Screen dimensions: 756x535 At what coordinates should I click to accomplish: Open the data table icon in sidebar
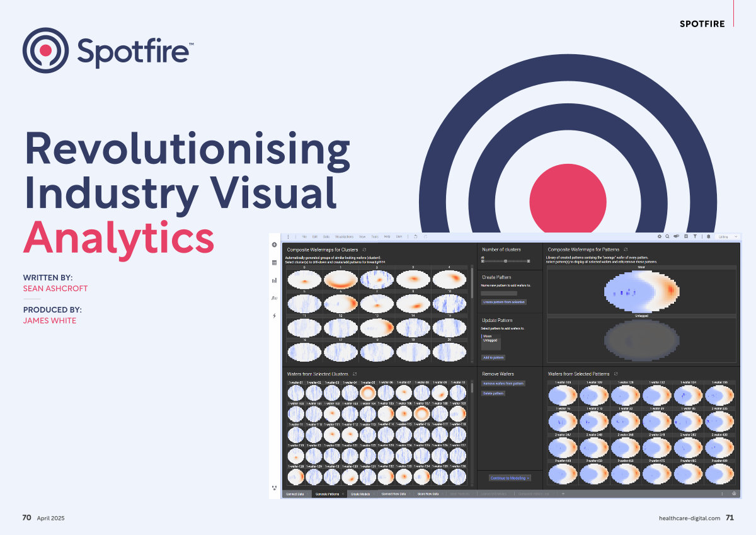click(274, 262)
